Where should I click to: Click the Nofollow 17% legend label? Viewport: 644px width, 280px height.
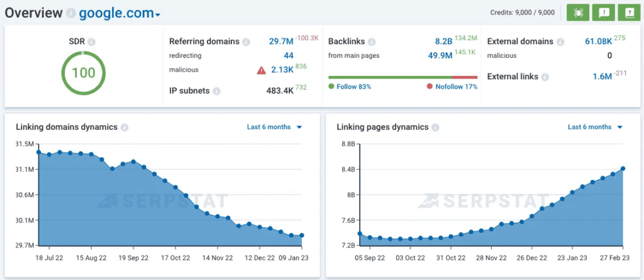(452, 87)
